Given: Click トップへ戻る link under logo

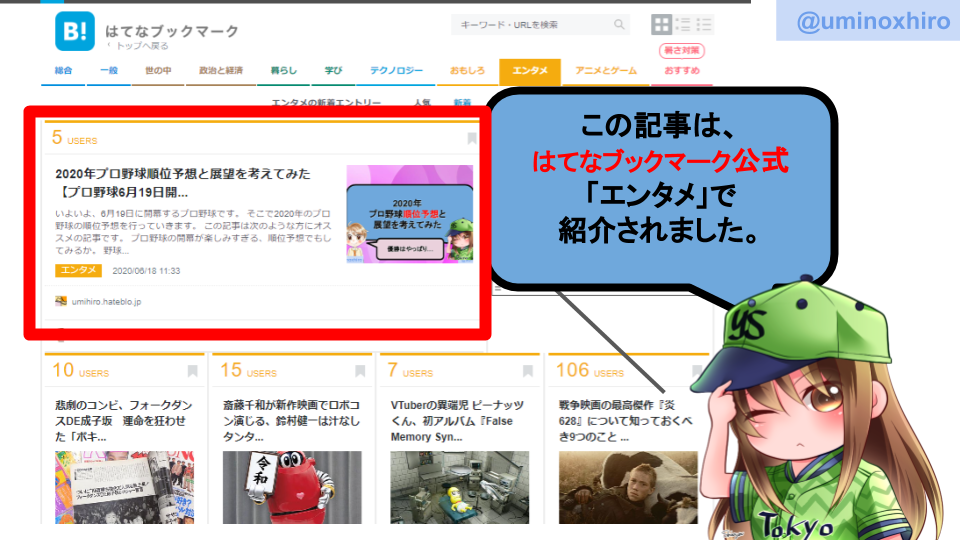Looking at the screenshot, I should [x=142, y=46].
